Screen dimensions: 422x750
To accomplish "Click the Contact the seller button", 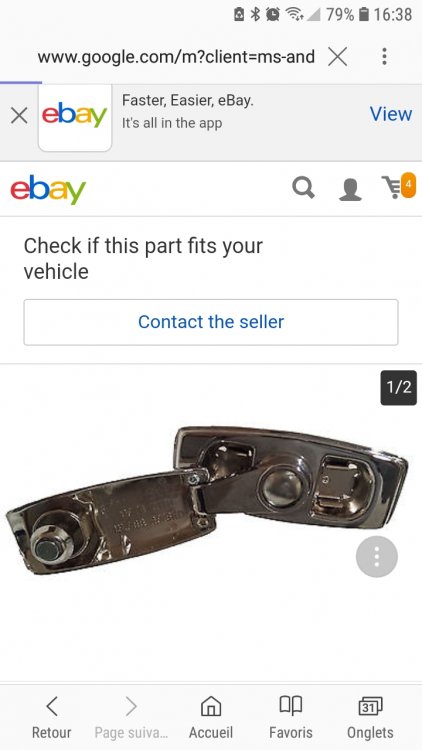I will coord(211,322).
